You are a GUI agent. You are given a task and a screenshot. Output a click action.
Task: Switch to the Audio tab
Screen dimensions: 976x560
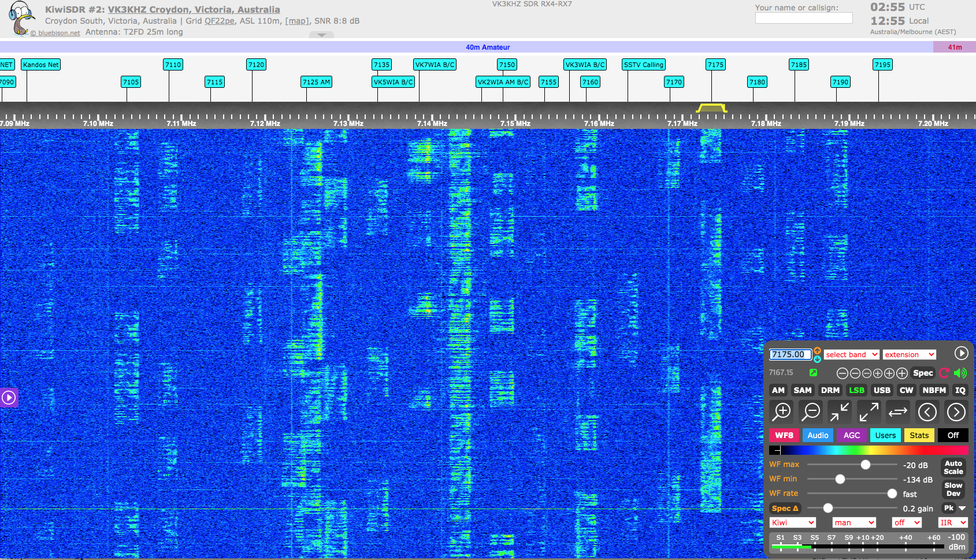pos(818,435)
